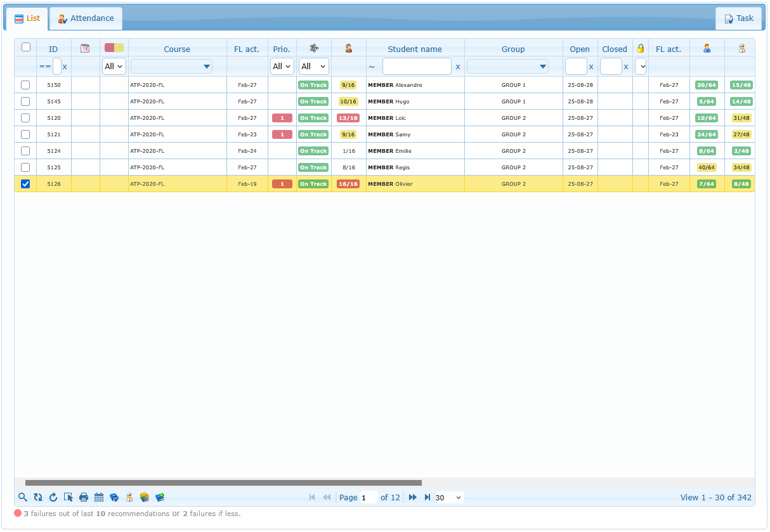Sort by the Student name column header
Screen dimensions: 770x532
[415, 49]
